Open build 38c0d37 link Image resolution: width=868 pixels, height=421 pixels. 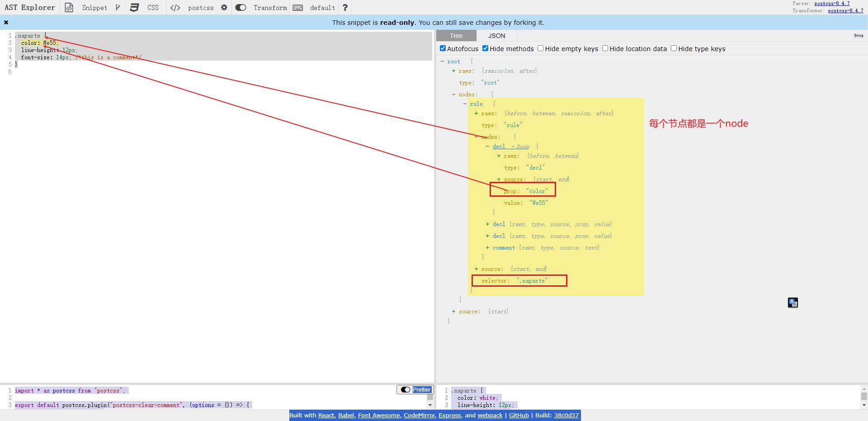coord(566,415)
